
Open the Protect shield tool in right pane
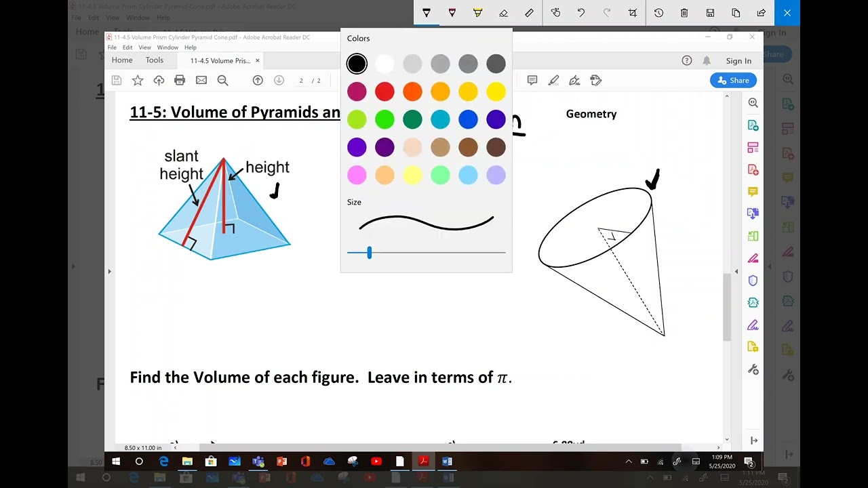pos(753,281)
